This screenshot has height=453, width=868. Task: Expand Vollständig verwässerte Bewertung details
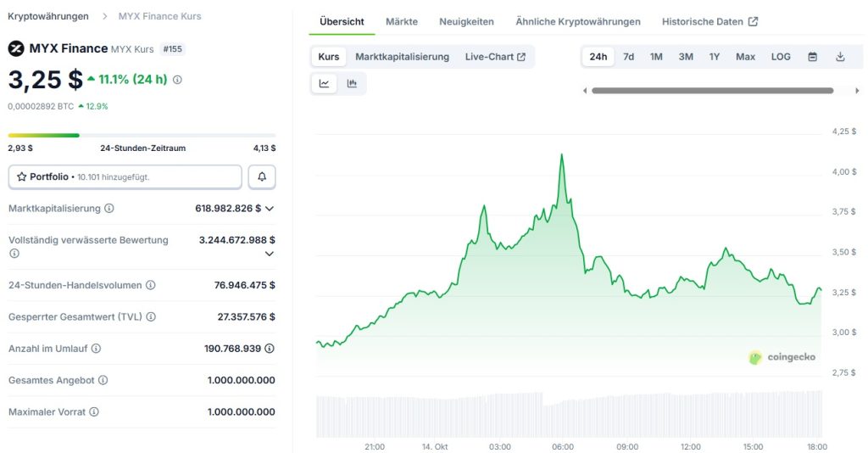coord(270,253)
